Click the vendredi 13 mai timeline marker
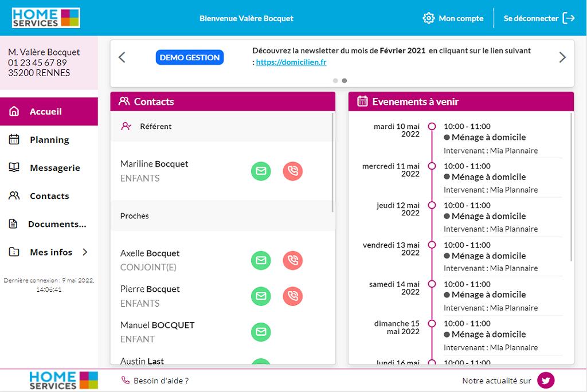Viewport: 587px width, 392px height. click(x=432, y=245)
